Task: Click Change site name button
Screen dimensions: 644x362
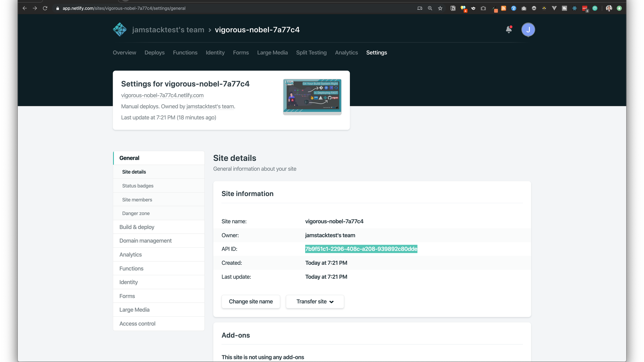Action: coord(251,302)
